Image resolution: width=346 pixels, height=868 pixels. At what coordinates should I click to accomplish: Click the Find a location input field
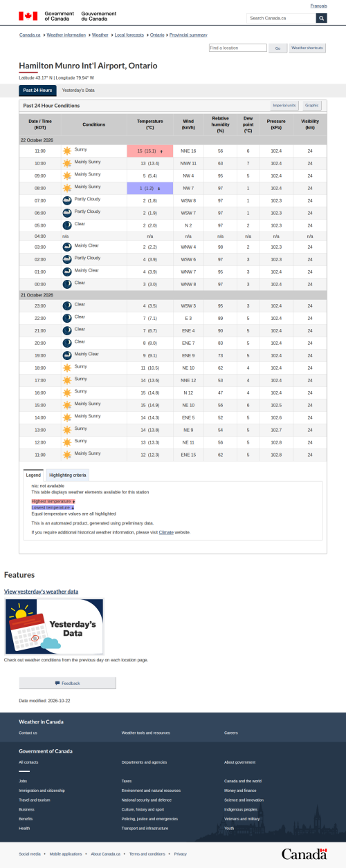[x=237, y=48]
